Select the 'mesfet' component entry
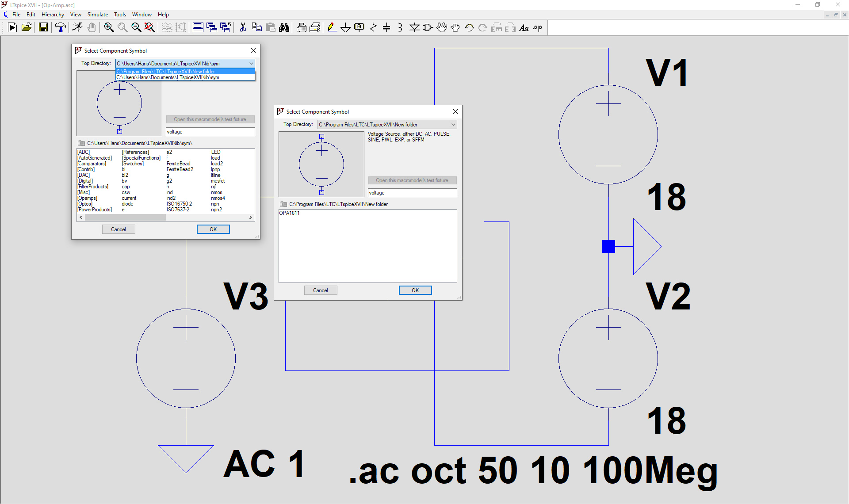 click(x=218, y=181)
